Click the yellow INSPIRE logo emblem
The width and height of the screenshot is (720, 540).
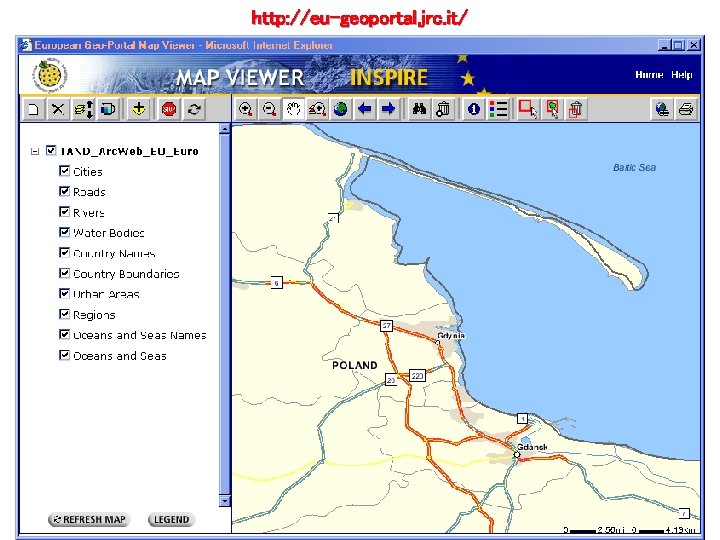click(x=50, y=75)
